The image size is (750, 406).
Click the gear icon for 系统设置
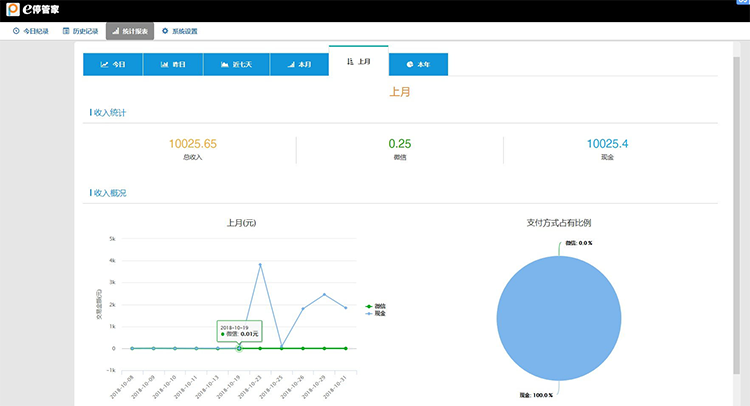(x=165, y=31)
